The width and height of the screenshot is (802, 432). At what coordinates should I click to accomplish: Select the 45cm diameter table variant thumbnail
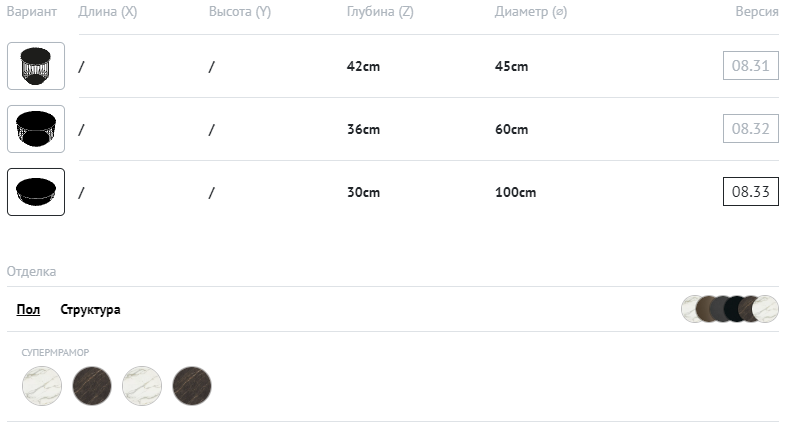tap(36, 66)
